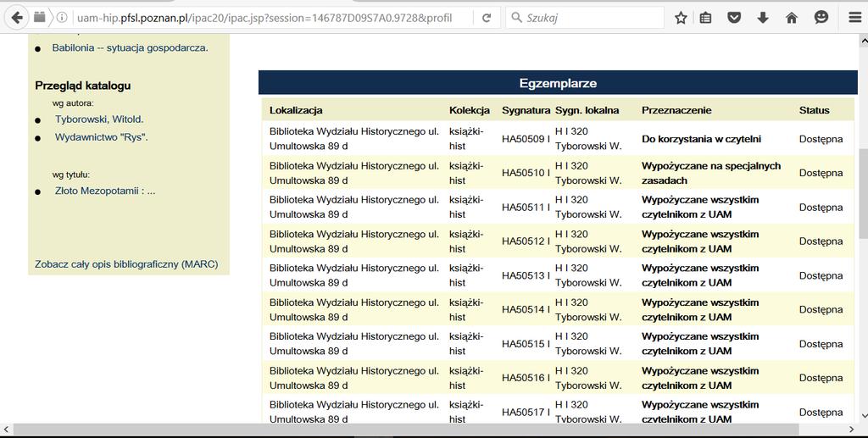Click Dostępna status in HA50512 row
This screenshot has height=438, width=868.
(x=821, y=241)
